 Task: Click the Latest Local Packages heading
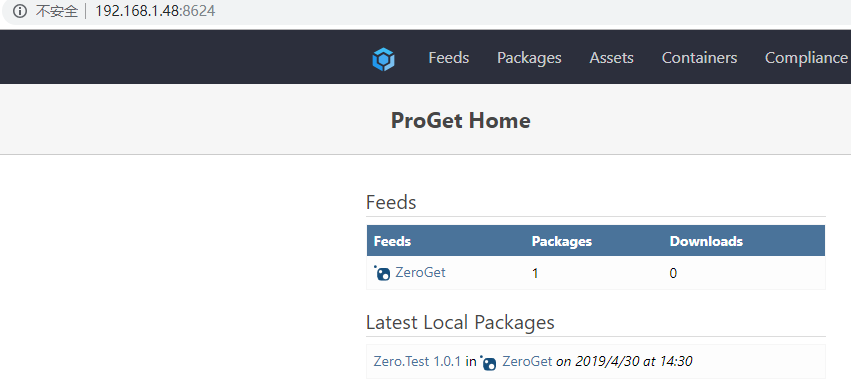pyautogui.click(x=460, y=322)
